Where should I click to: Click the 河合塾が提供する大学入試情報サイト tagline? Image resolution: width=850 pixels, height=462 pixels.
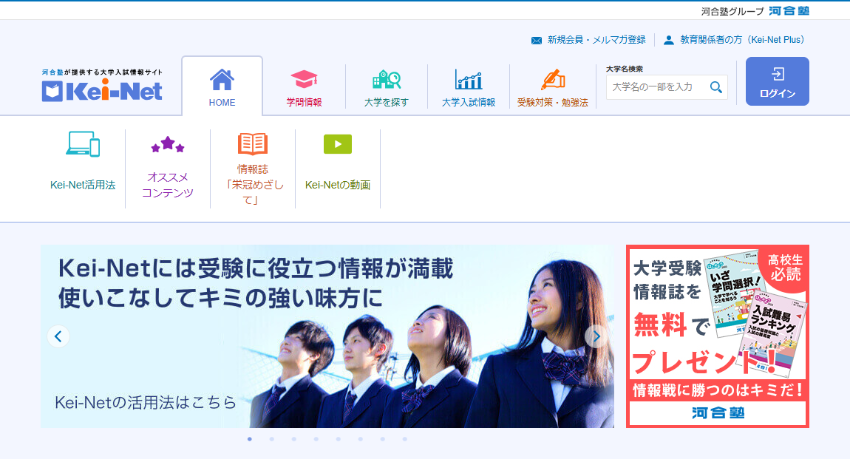pos(102,72)
